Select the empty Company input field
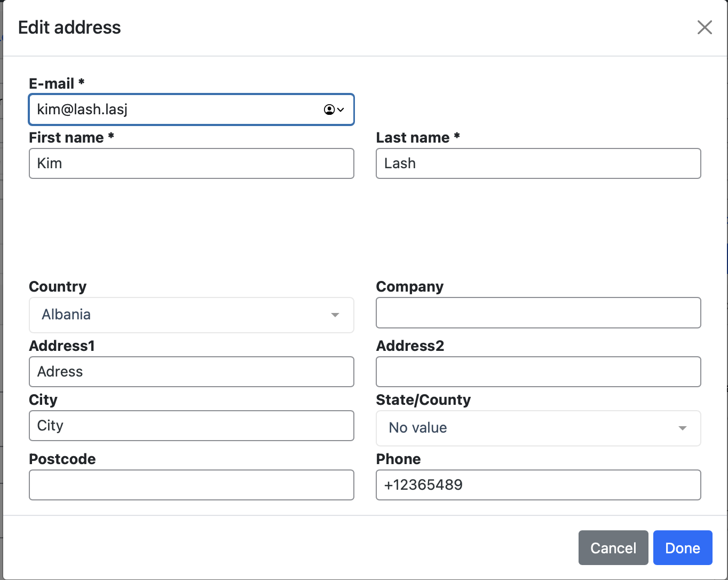This screenshot has width=728, height=580. 538,313
